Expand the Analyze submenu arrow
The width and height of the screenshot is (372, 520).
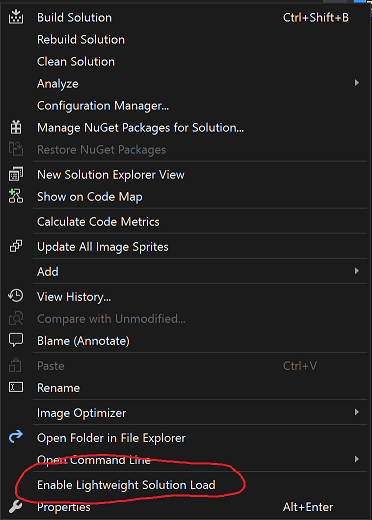pyautogui.click(x=357, y=83)
